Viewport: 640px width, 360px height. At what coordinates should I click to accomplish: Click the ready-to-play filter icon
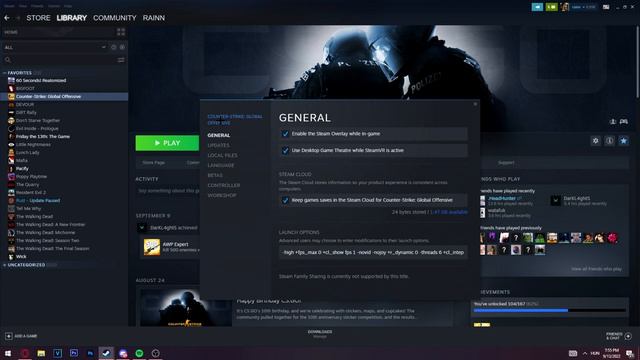[x=122, y=47]
